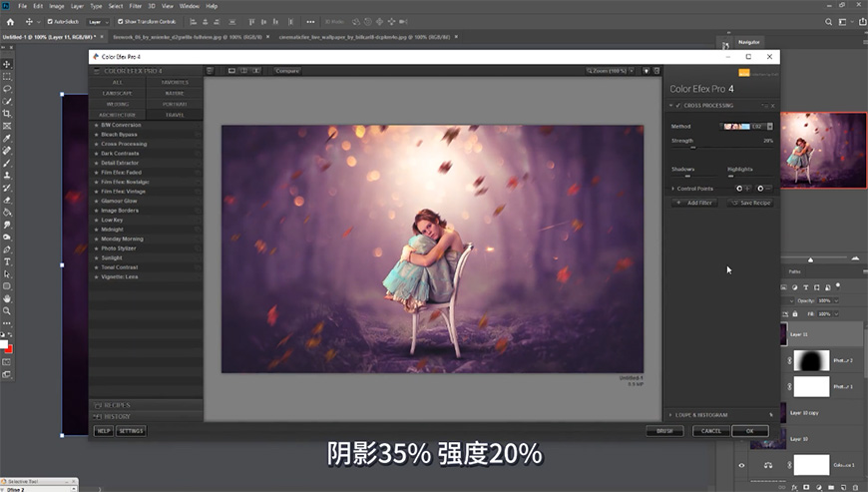The image size is (868, 492).
Task: Select the Pen tool
Action: point(7,249)
